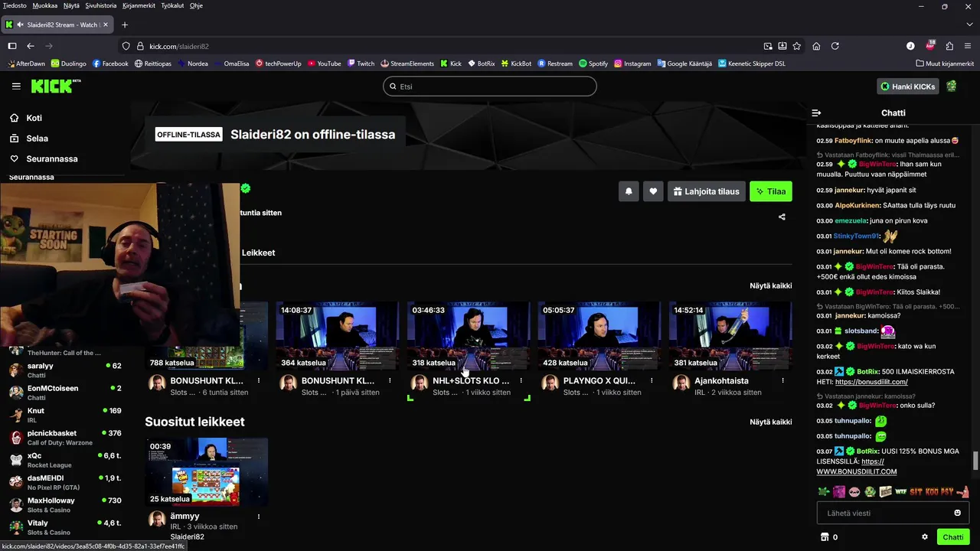The image size is (980, 551).
Task: Open Firefox application menu
Action: (969, 46)
